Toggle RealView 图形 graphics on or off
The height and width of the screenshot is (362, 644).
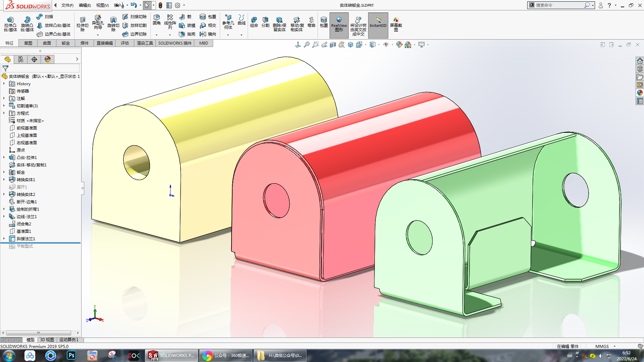(x=339, y=25)
